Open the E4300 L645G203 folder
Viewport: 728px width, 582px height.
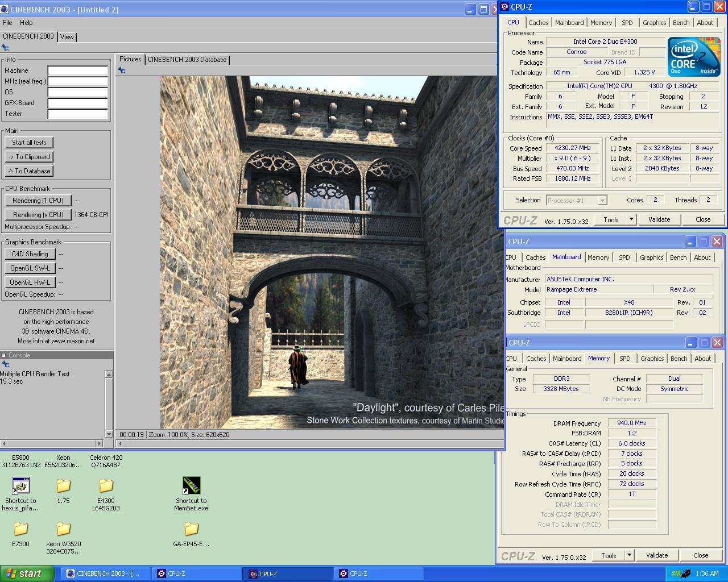(x=106, y=486)
